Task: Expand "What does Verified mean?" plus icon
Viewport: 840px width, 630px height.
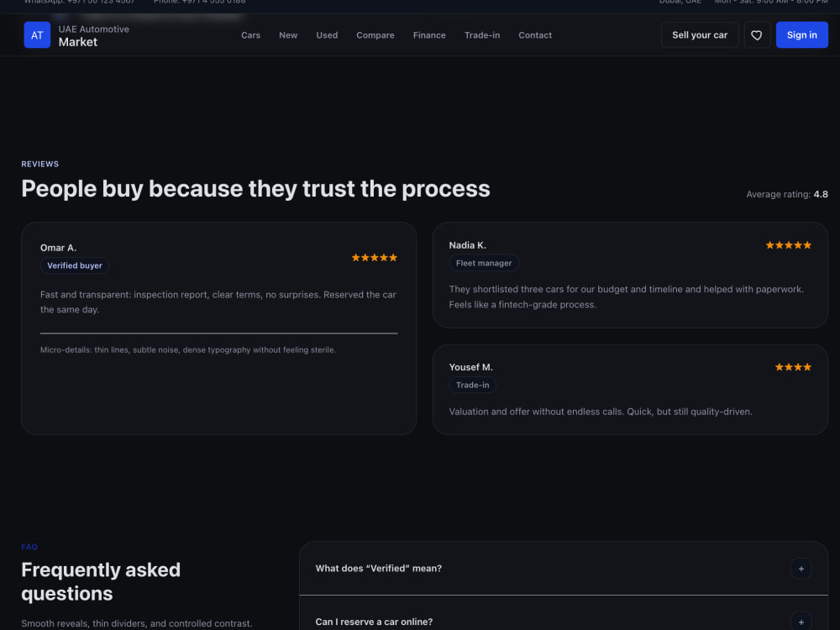Action: click(801, 569)
